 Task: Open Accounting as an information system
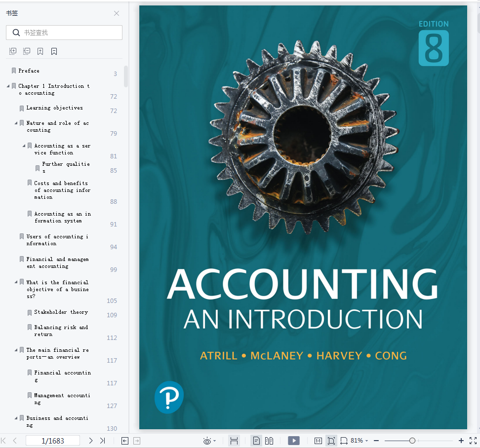[62, 217]
